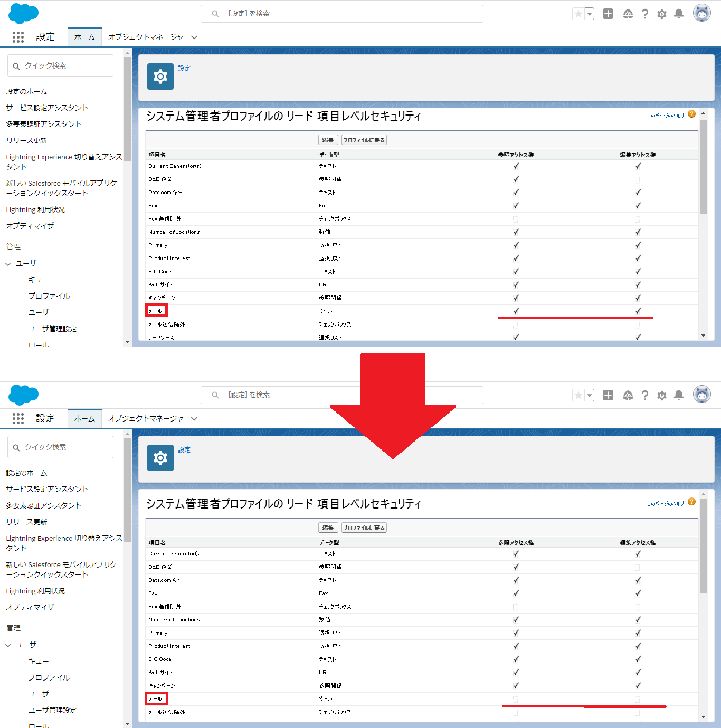Screen dimensions: 721x728
Task: Open the App Launcher in lower screenshot
Action: [x=18, y=418]
